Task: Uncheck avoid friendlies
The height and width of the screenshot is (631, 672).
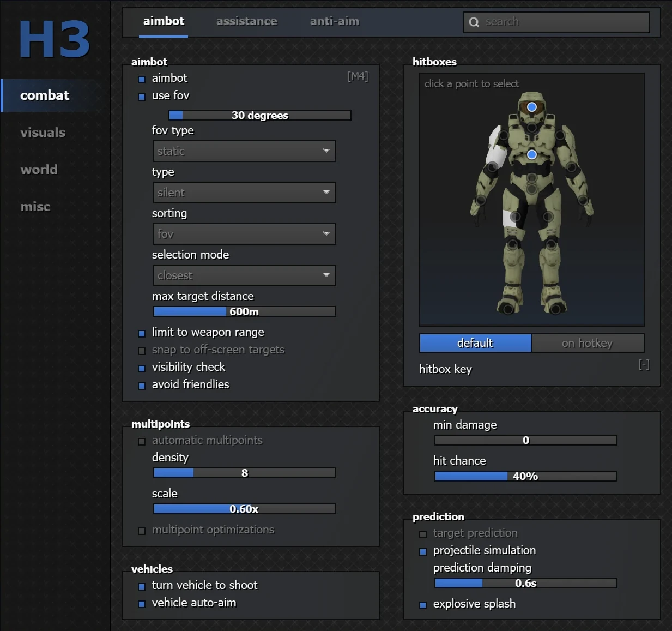Action: coord(142,386)
